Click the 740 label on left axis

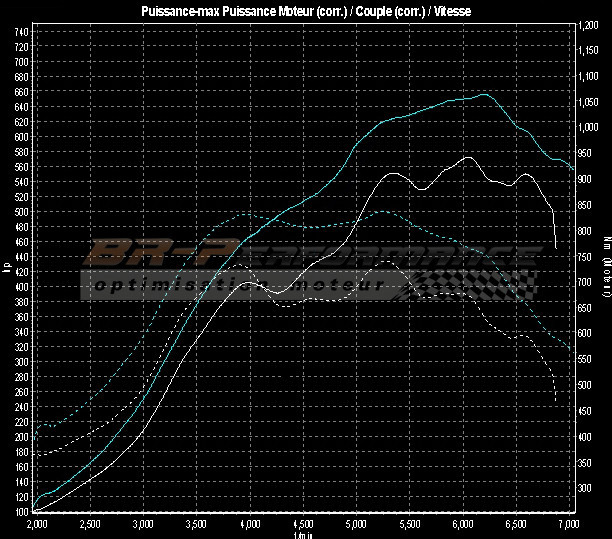tap(21, 32)
